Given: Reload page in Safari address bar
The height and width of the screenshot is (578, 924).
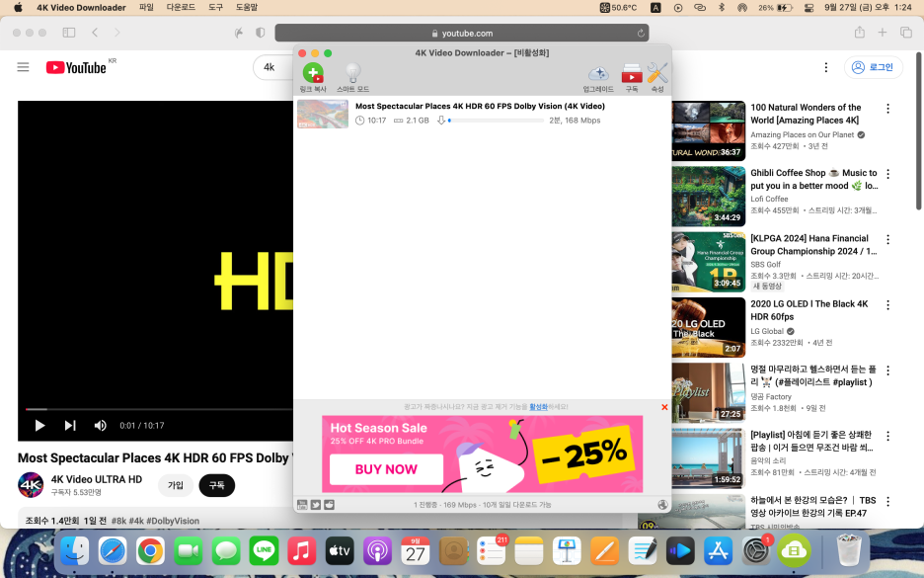Looking at the screenshot, I should point(641,33).
